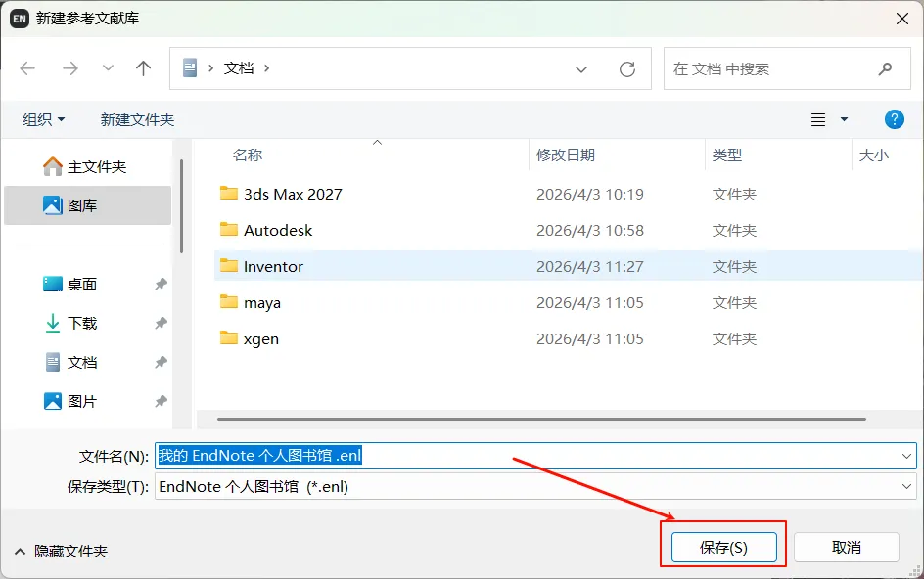924x579 pixels.
Task: Click the 在 文档 中搜索 search box
Action: 787,68
